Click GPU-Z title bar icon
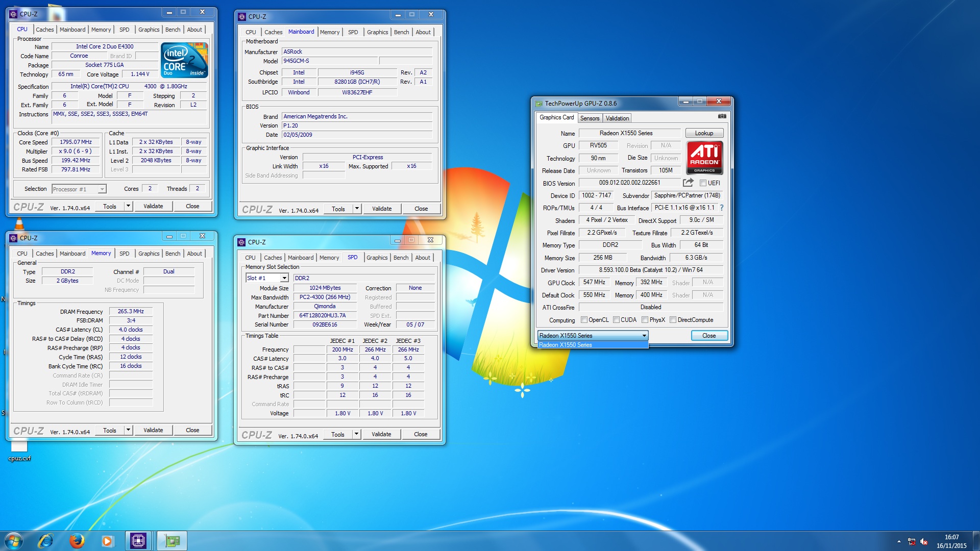This screenshot has height=551, width=980. (539, 104)
